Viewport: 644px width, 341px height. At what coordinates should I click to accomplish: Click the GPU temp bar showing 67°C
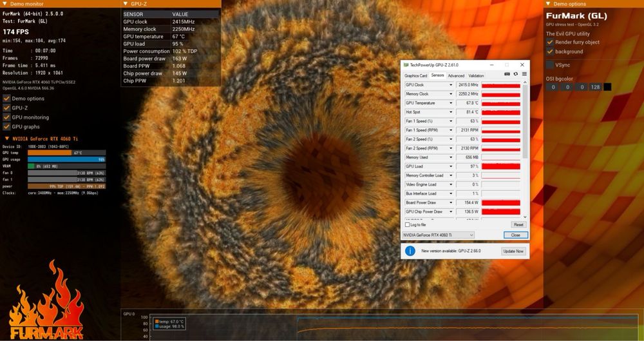pos(66,153)
